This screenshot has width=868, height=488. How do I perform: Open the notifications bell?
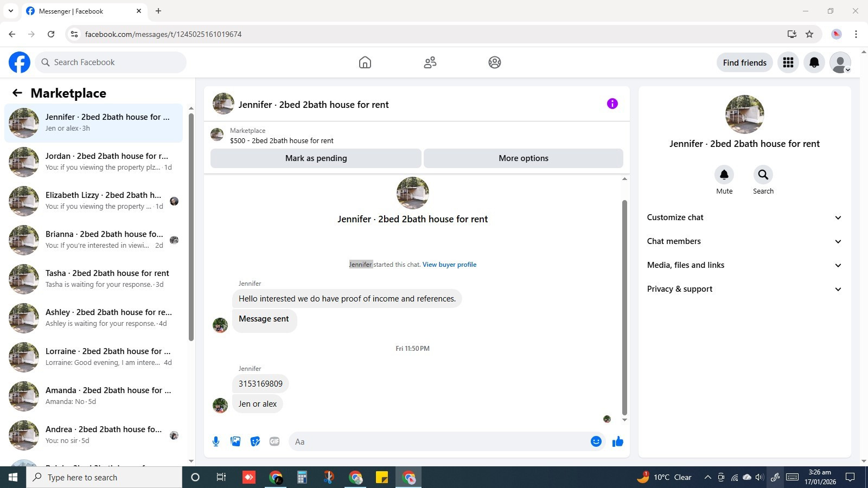point(814,62)
